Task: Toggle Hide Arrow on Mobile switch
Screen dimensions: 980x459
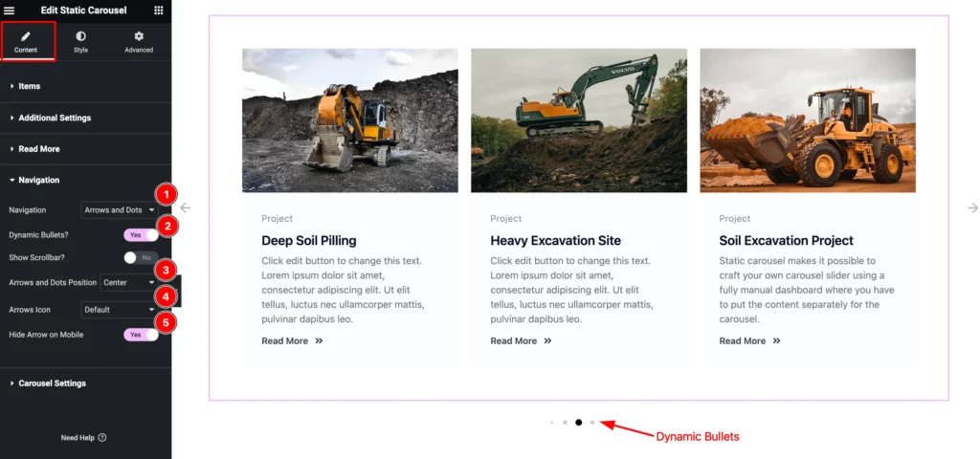Action: tap(142, 335)
